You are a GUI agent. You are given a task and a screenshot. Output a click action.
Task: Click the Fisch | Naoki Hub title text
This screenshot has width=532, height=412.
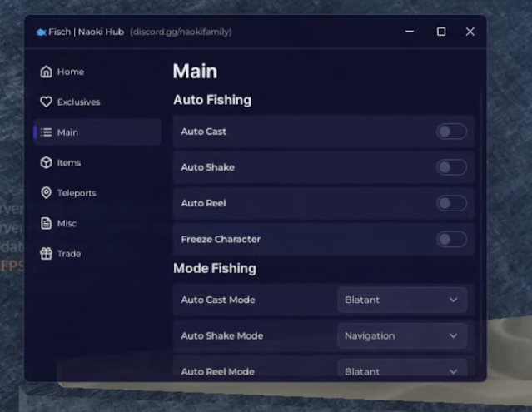point(87,32)
